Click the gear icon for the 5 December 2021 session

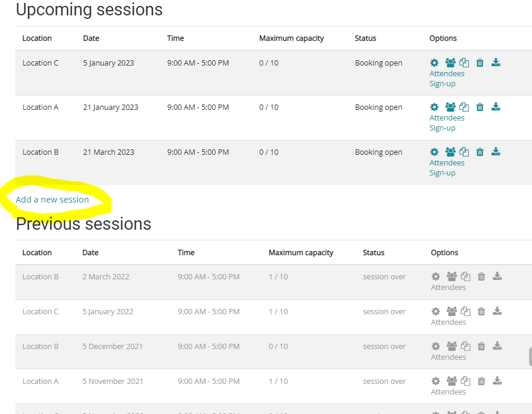click(436, 346)
